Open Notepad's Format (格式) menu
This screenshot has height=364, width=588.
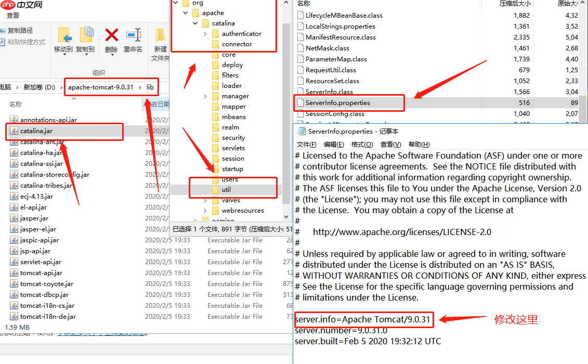tap(362, 145)
